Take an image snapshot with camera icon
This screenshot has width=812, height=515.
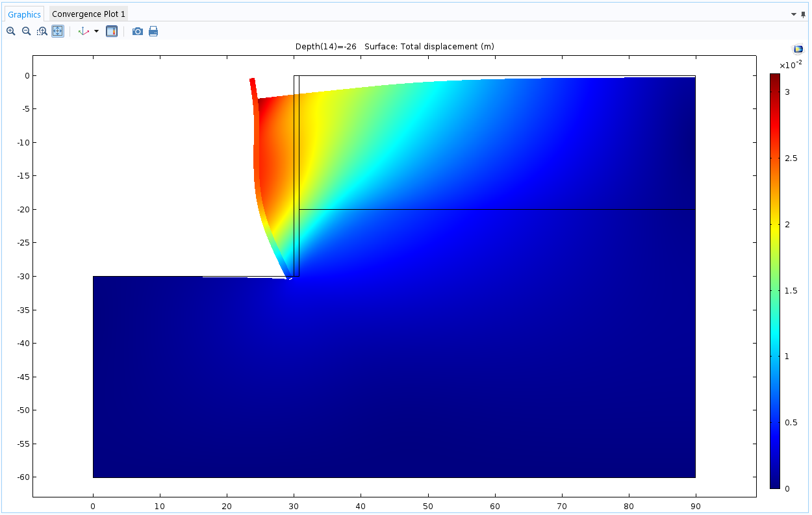click(138, 31)
